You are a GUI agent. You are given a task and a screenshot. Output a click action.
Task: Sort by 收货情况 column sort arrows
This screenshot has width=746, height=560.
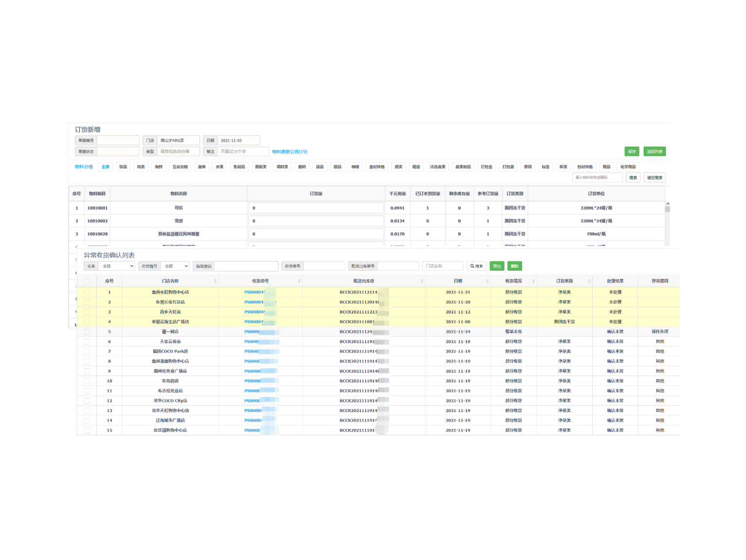tap(533, 281)
